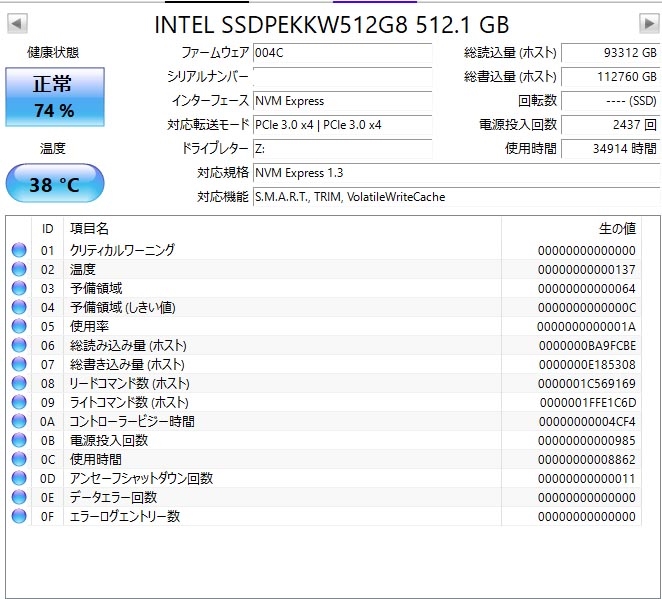Screen dimensions: 662x599
Task: Click the 項目名 column header
Action: click(x=280, y=229)
